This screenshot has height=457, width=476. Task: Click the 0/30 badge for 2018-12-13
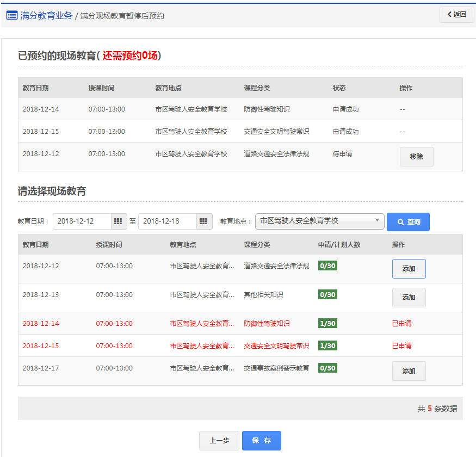(327, 295)
